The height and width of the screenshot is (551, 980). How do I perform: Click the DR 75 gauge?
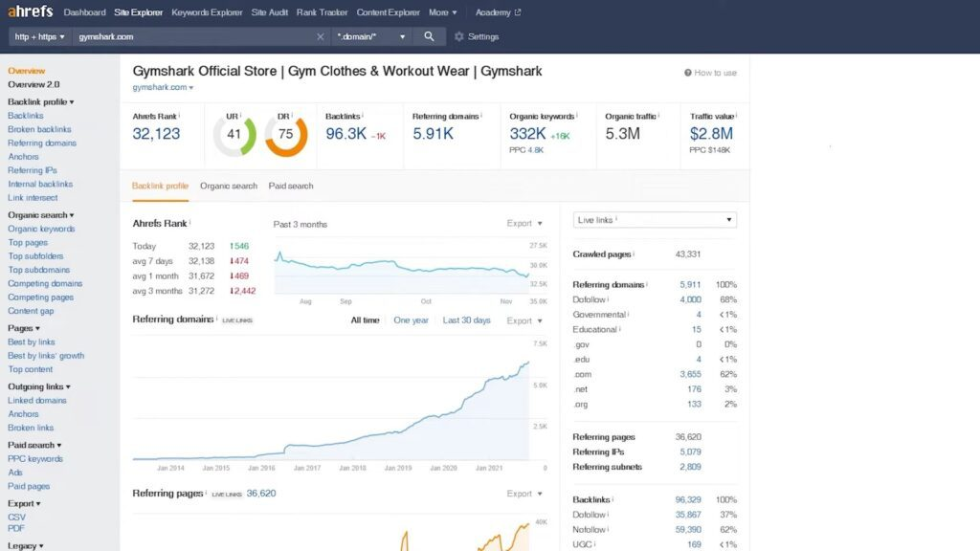pyautogui.click(x=285, y=134)
